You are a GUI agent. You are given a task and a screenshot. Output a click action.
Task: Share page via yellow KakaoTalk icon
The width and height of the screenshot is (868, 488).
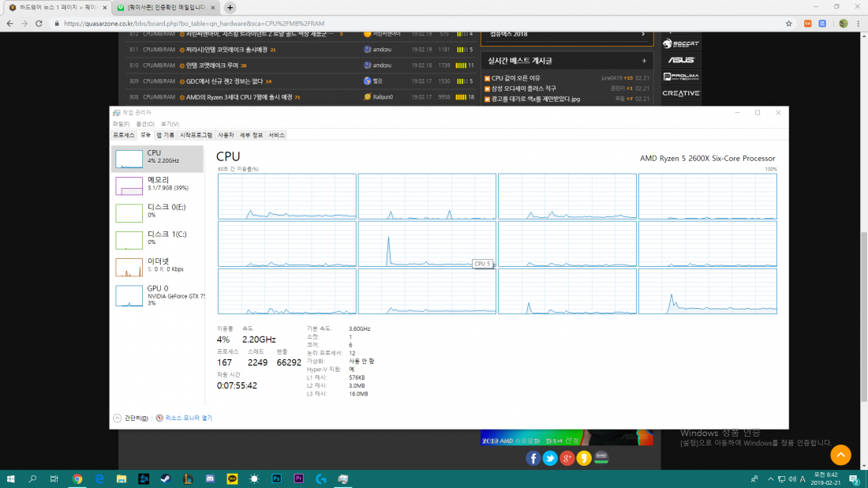[x=584, y=458]
